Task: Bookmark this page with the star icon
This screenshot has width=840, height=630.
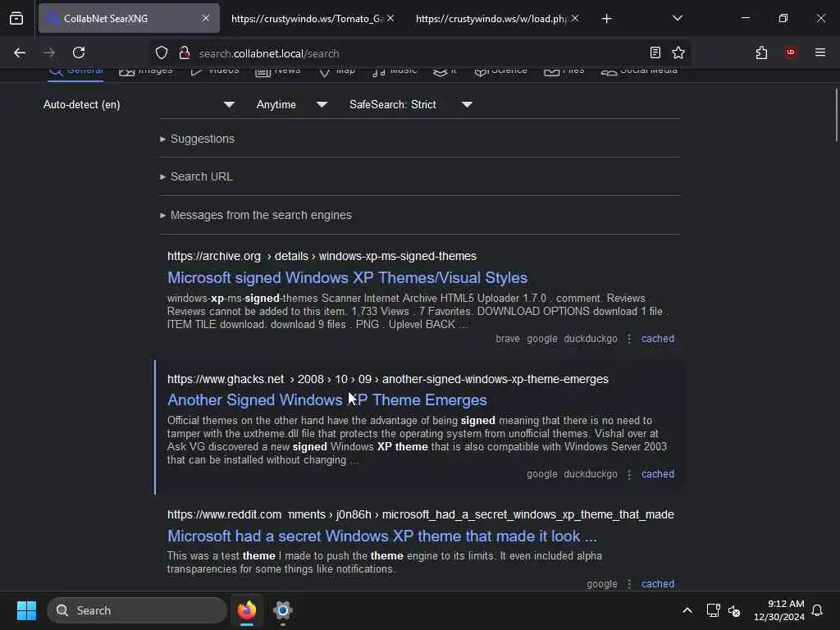Action: click(x=678, y=52)
